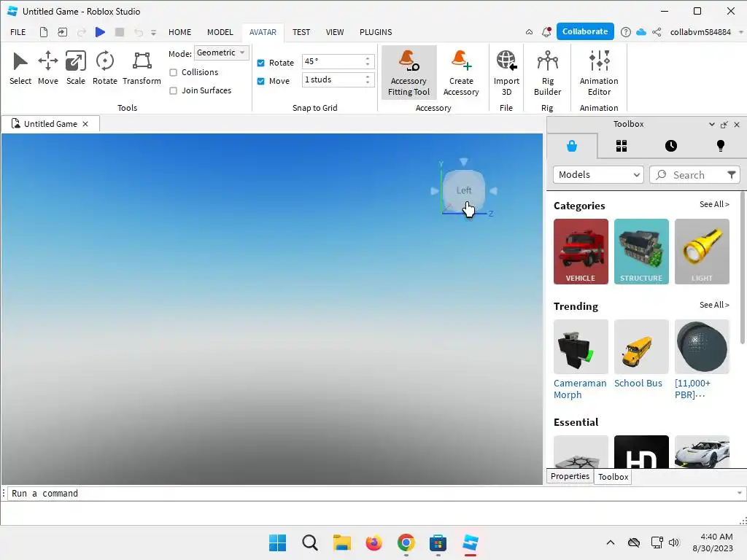Uncheck the Rotate snap checkbox
747x560 pixels.
pos(260,63)
